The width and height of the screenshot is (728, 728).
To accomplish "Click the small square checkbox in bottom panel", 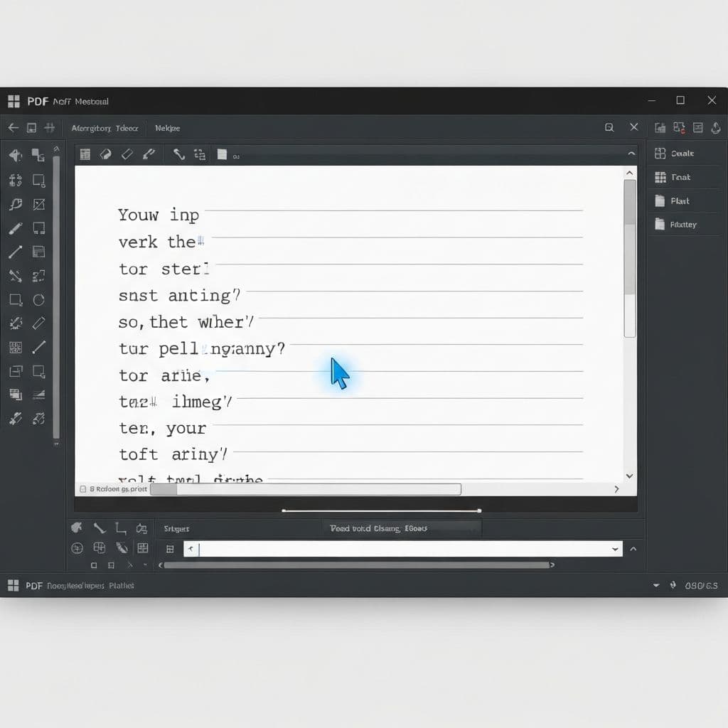I will pyautogui.click(x=94, y=566).
